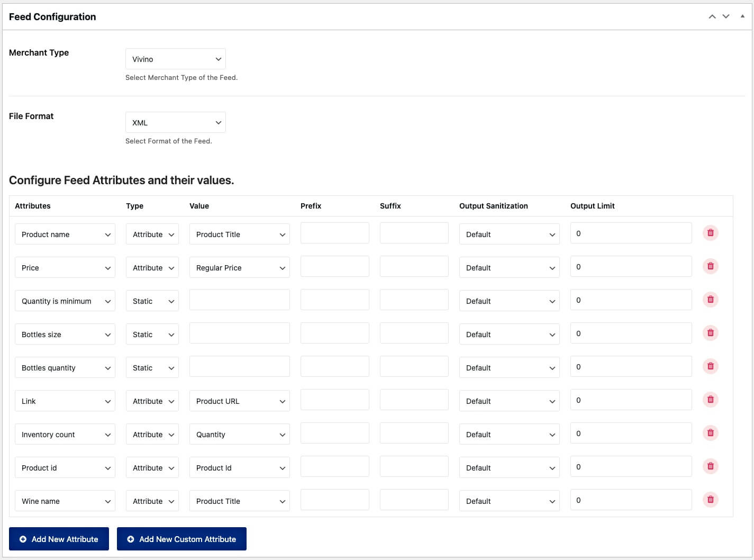Open the Merchant Type dropdown showing Vivino

175,59
